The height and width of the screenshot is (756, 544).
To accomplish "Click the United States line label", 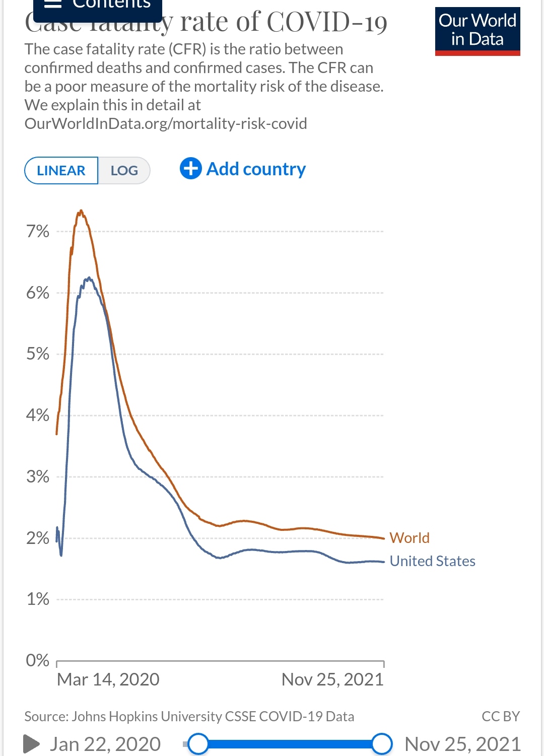I will tap(433, 561).
